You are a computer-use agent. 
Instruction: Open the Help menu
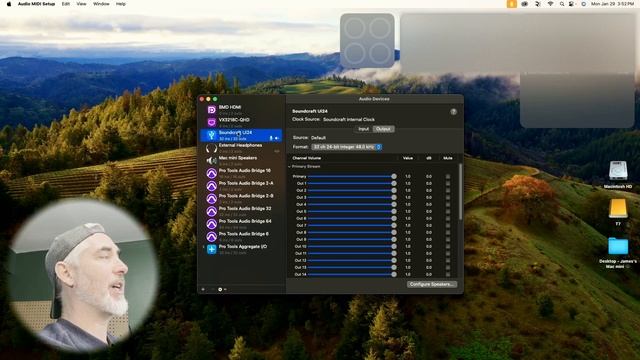pos(121,4)
